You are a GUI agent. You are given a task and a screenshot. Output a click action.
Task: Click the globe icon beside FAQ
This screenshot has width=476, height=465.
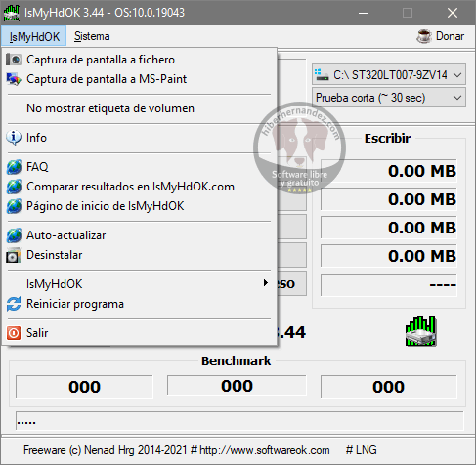tap(14, 167)
